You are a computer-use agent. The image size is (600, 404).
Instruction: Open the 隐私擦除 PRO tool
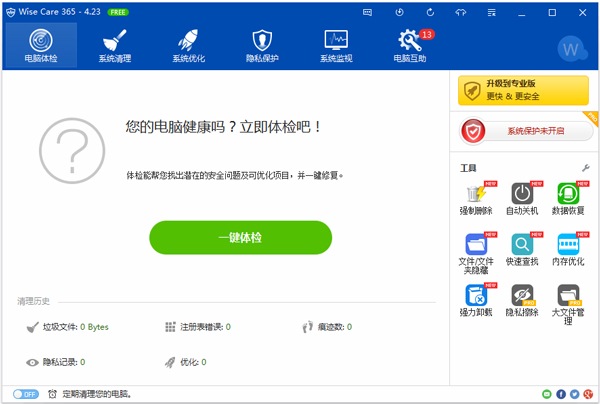[x=522, y=301]
